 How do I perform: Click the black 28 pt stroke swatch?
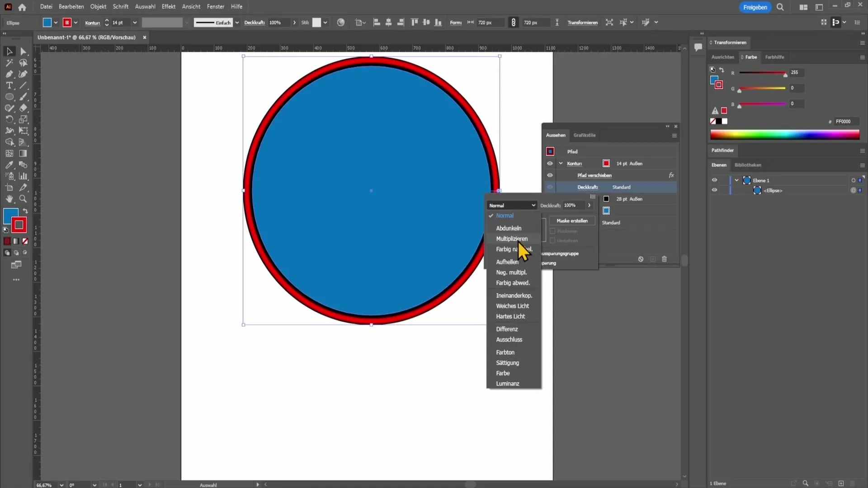tap(606, 199)
